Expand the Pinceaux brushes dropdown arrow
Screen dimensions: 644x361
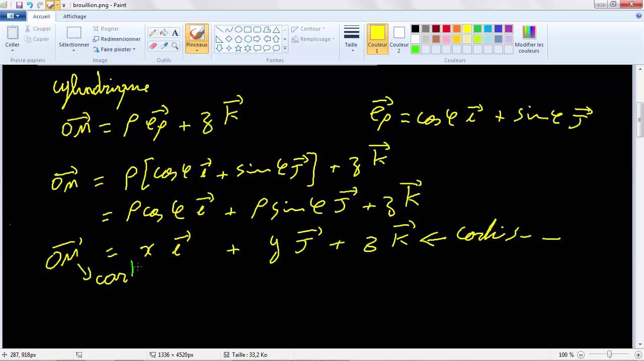click(x=197, y=50)
